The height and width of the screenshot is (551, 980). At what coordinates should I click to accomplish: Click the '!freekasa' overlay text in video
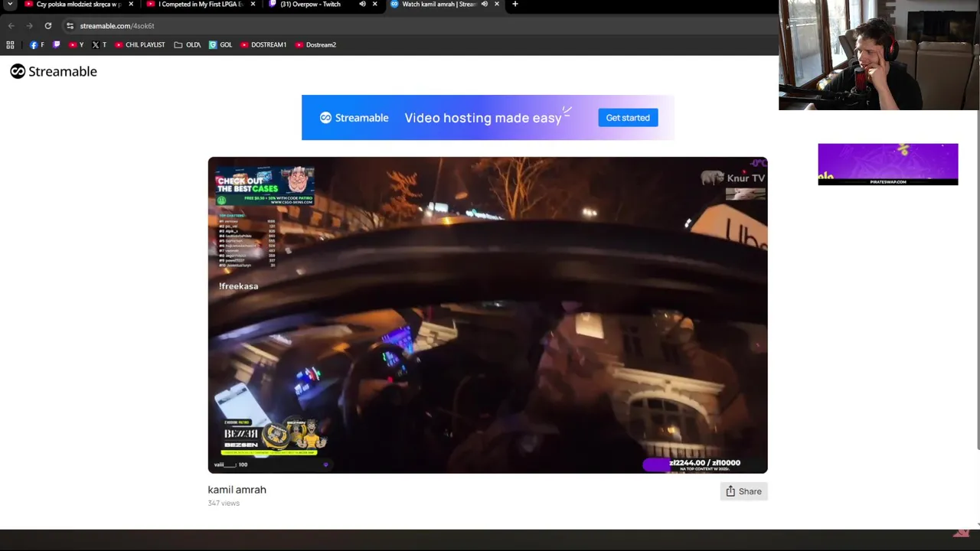coord(238,286)
